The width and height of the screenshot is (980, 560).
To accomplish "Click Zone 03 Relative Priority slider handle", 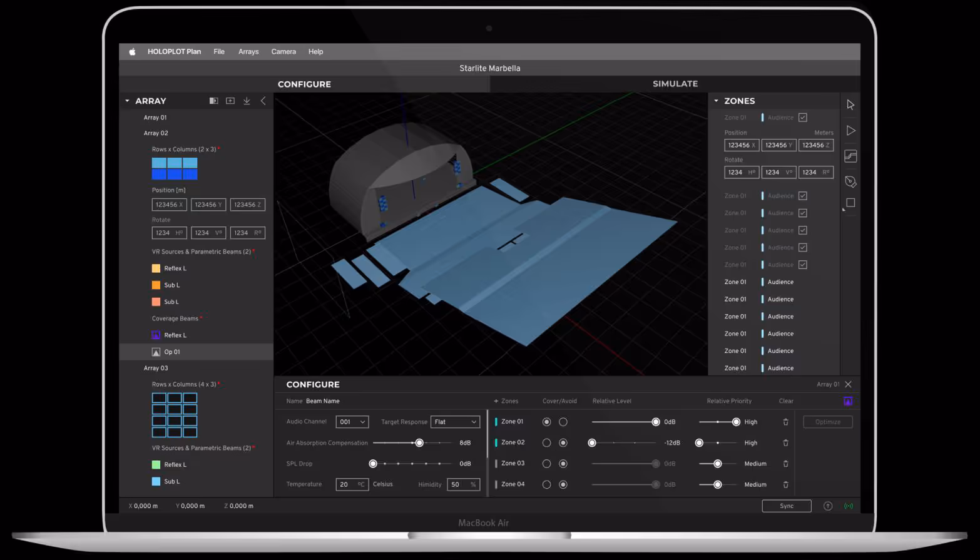I will (718, 464).
